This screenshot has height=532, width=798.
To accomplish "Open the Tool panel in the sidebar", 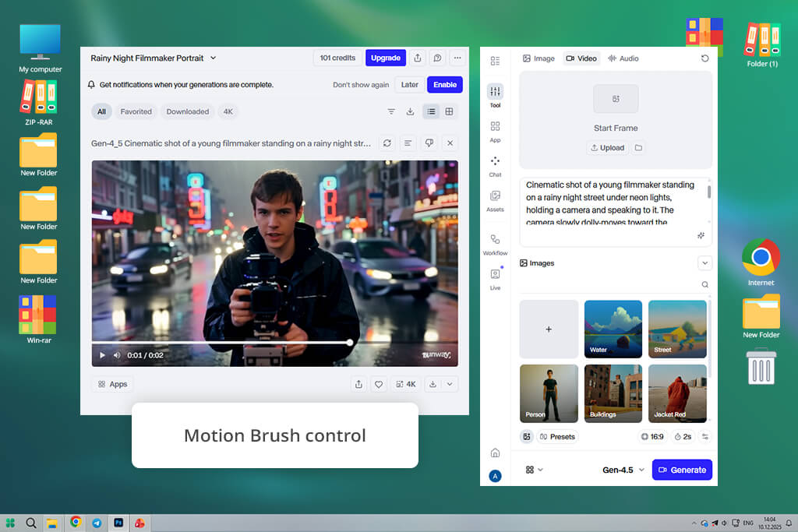I will 495,96.
